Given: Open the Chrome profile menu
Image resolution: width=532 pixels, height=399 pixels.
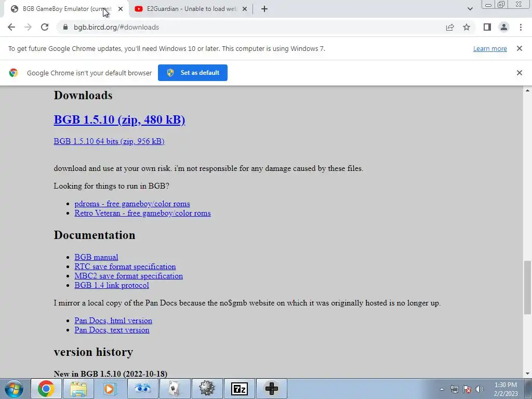Looking at the screenshot, I should tap(504, 27).
